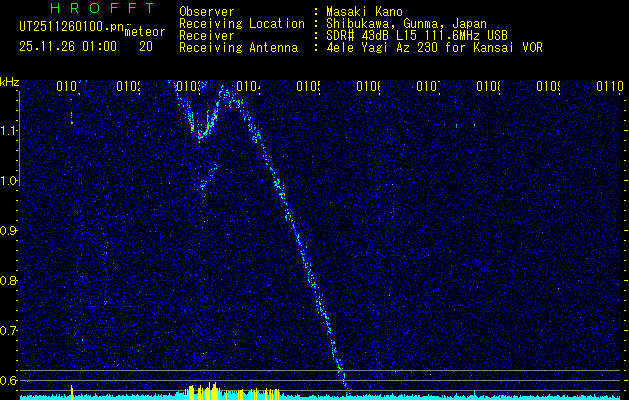Select the filename UT2511260100.pn

click(72, 26)
